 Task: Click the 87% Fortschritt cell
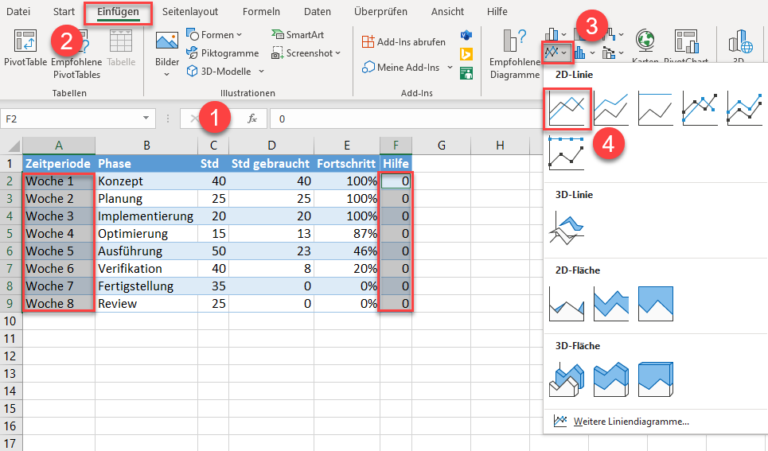tap(347, 234)
